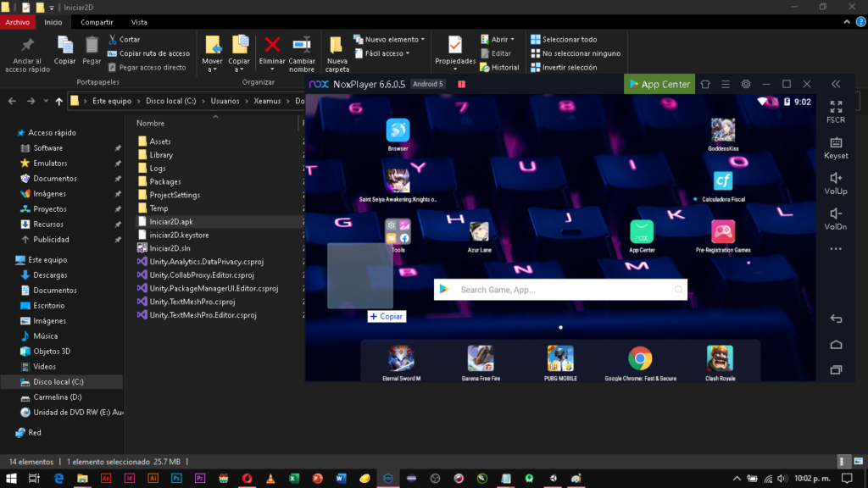Screen dimensions: 868x488
Task: Select iniciar2D.keystore file
Action: (x=179, y=236)
